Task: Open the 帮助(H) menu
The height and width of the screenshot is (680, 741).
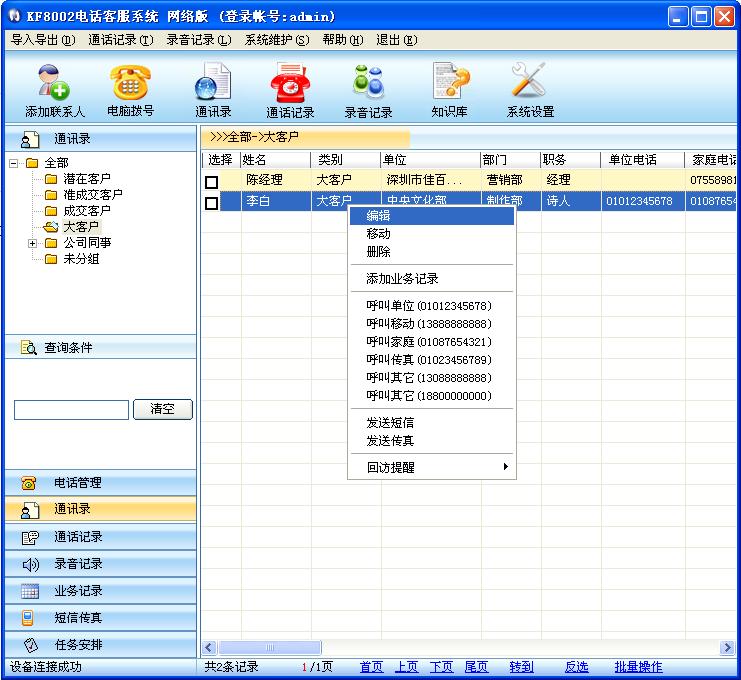Action: 343,40
